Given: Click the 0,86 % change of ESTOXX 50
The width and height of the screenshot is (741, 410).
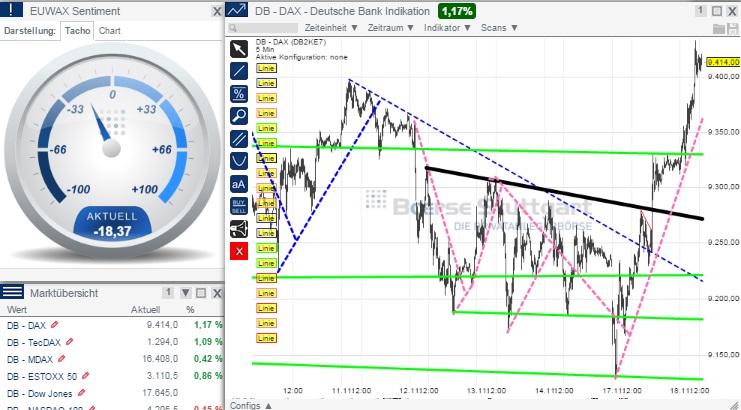Looking at the screenshot, I should [x=208, y=376].
